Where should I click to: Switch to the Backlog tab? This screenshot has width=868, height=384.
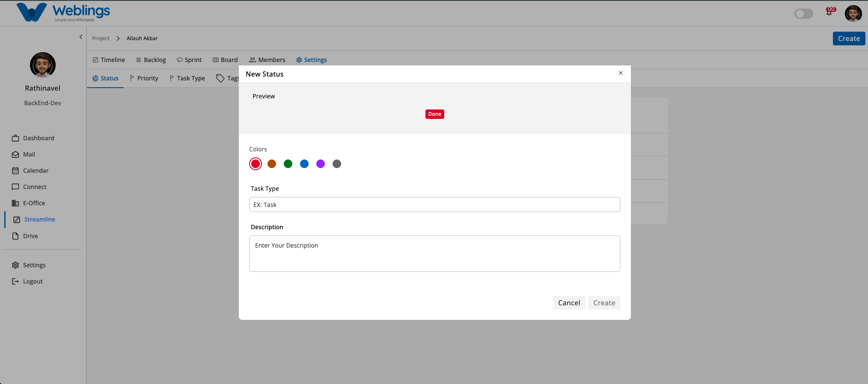click(151, 60)
